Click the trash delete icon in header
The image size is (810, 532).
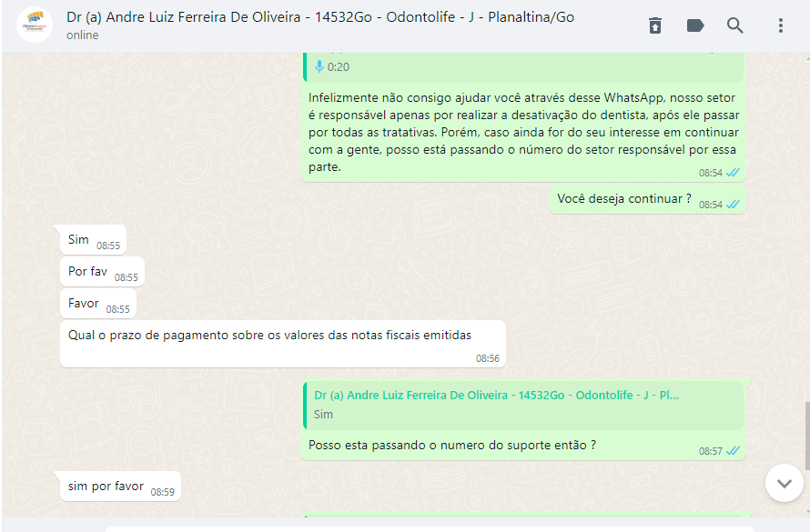click(x=655, y=25)
